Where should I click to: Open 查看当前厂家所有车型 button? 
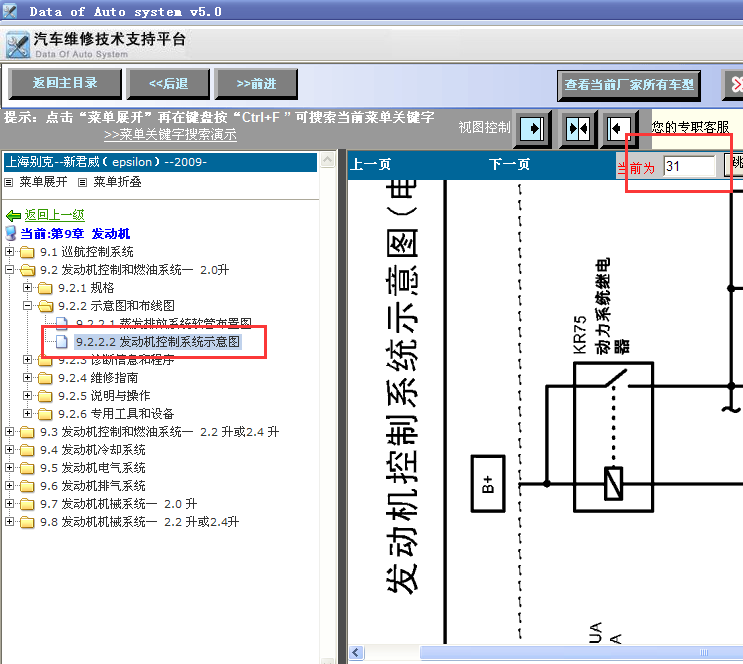[x=629, y=85]
